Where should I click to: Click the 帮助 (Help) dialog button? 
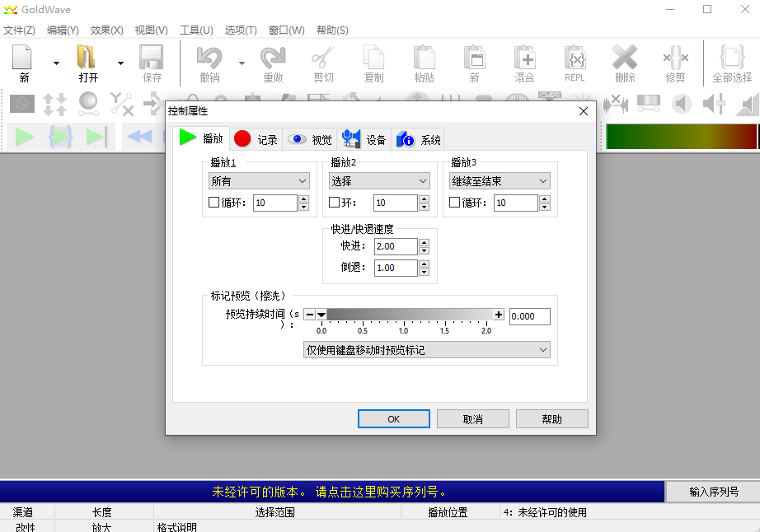(x=551, y=418)
